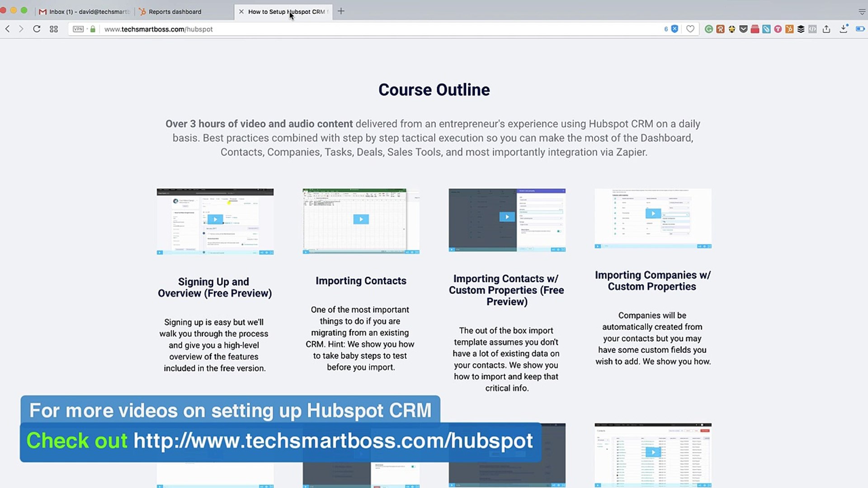Click the green padlock security icon

[x=93, y=29]
